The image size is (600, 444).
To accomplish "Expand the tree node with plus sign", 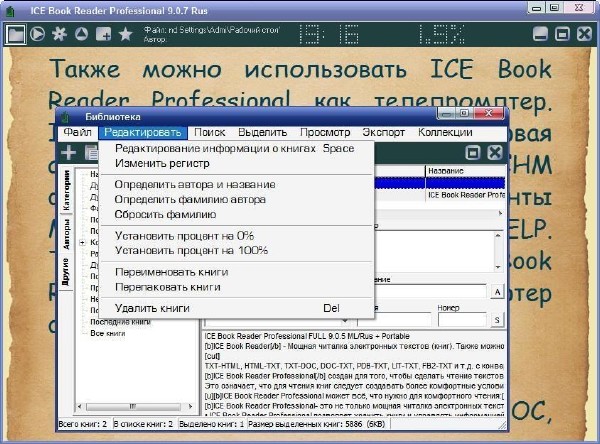I will (84, 241).
